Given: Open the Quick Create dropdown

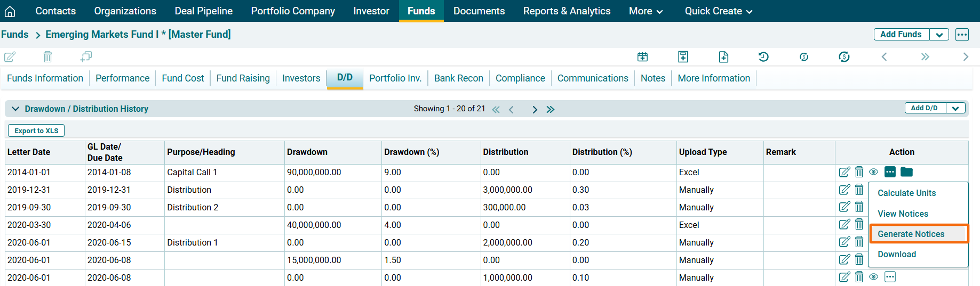Looking at the screenshot, I should 718,11.
